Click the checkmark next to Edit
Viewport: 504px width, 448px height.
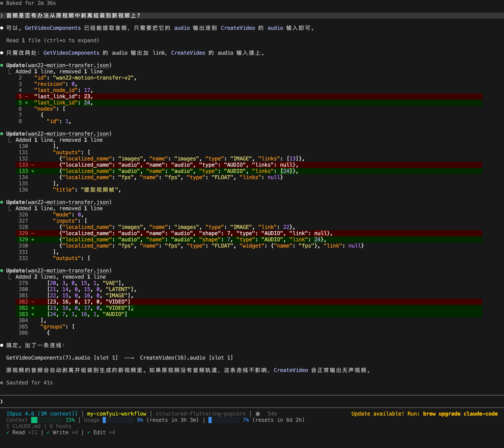click(89, 432)
